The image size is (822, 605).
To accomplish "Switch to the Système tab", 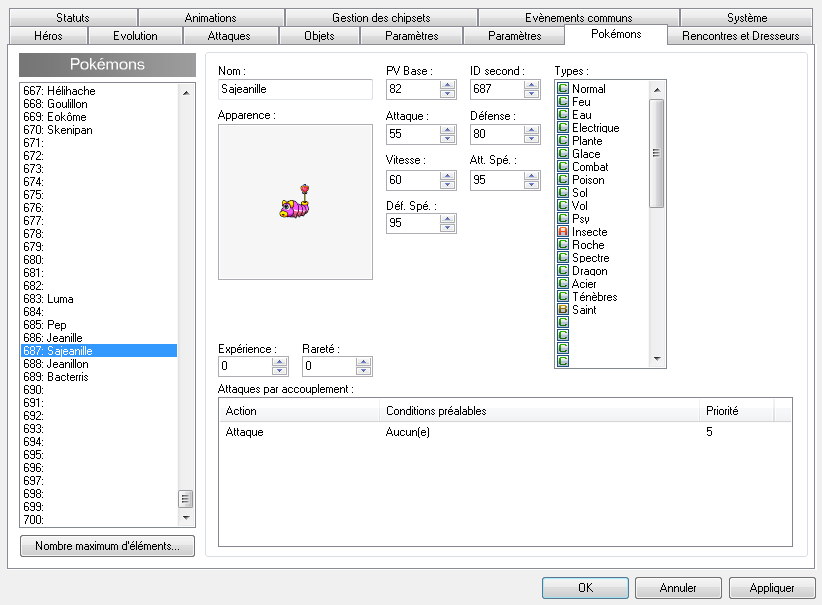I will 747,17.
